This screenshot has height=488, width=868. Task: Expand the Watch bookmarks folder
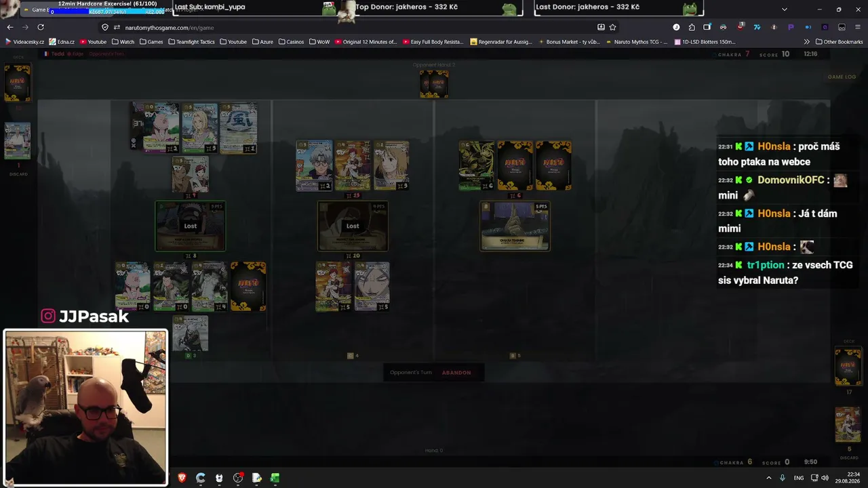click(123, 42)
